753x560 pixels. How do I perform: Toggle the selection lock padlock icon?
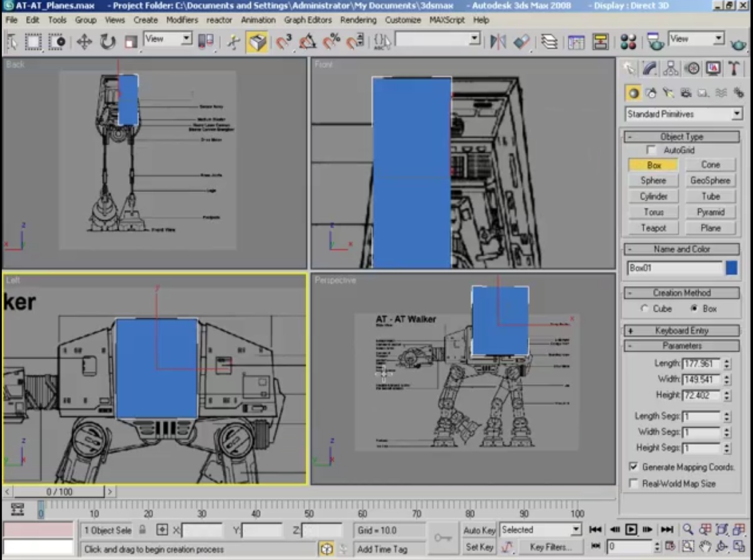[x=143, y=530]
